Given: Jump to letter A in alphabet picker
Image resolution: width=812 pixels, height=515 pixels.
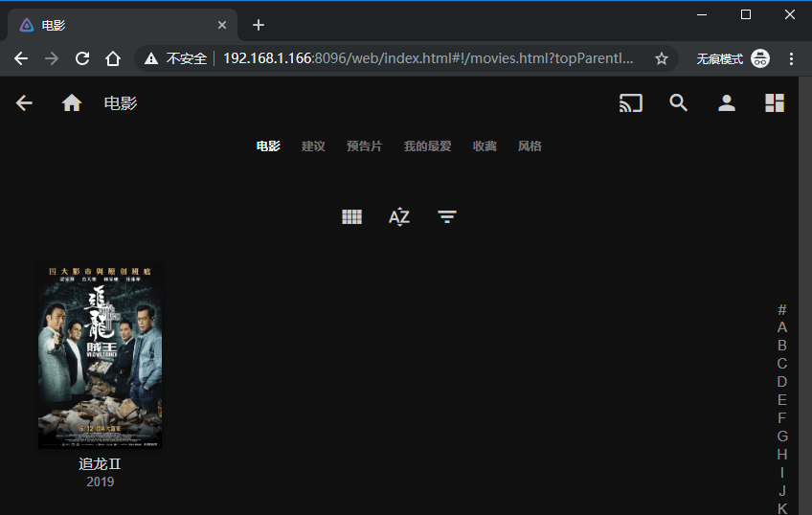Looking at the screenshot, I should click(782, 327).
